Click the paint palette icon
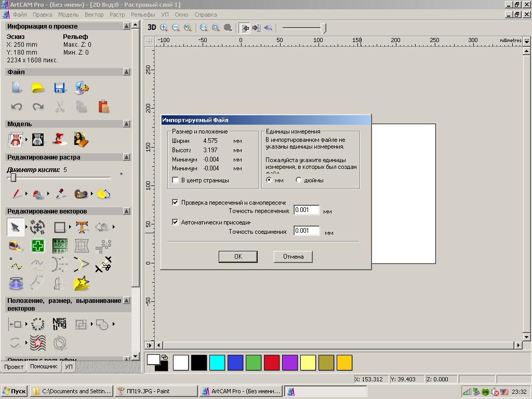 81,194
